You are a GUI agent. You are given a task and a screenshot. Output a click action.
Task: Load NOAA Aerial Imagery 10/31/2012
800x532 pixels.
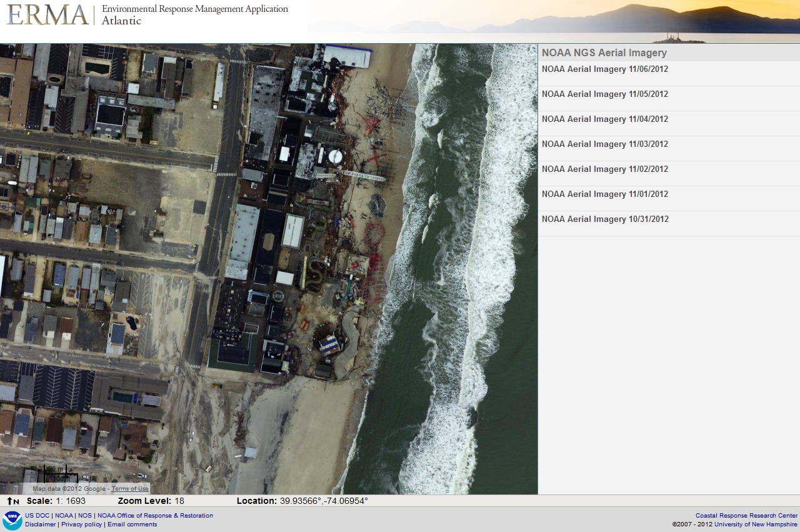[604, 219]
